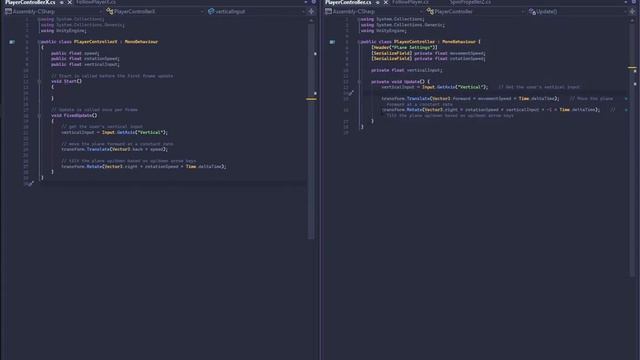The image size is (640, 360).
Task: Open the Update() member dropdown
Action: click(x=576, y=11)
